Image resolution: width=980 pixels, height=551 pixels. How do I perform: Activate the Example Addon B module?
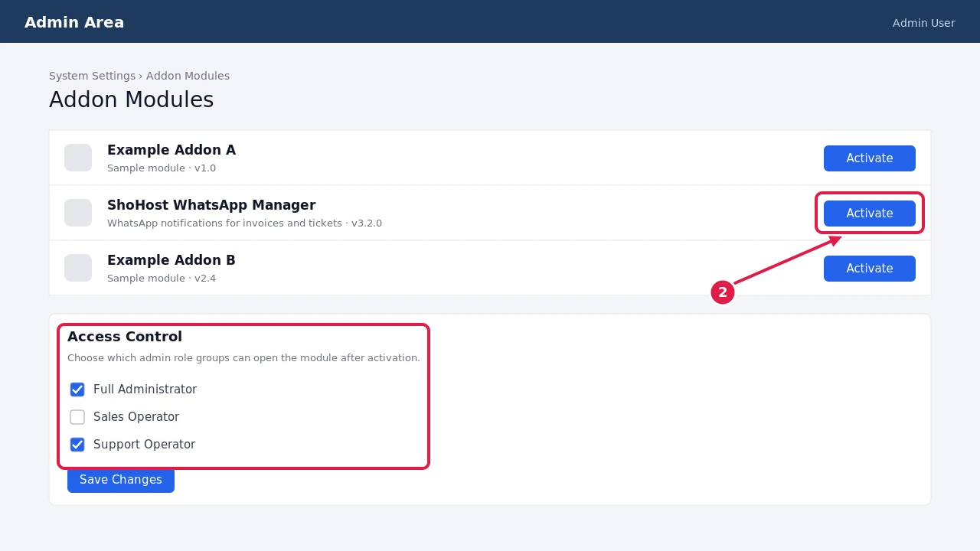pos(870,269)
